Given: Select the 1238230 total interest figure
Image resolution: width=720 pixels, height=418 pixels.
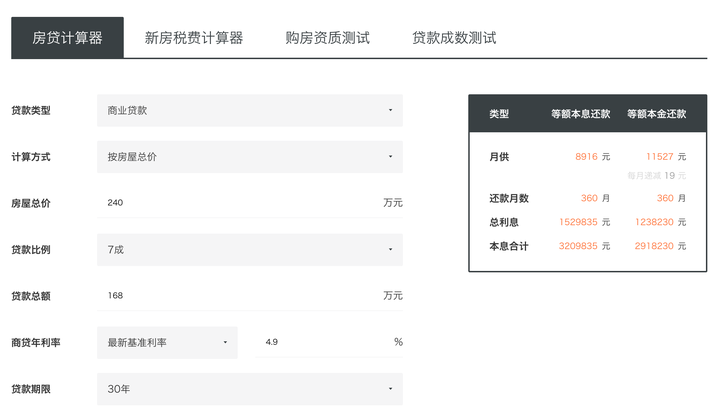Looking at the screenshot, I should 654,222.
